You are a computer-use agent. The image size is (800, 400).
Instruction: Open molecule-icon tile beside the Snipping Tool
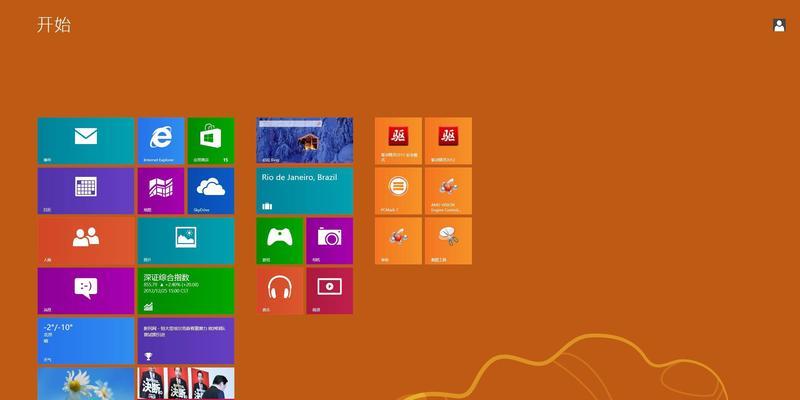point(398,241)
